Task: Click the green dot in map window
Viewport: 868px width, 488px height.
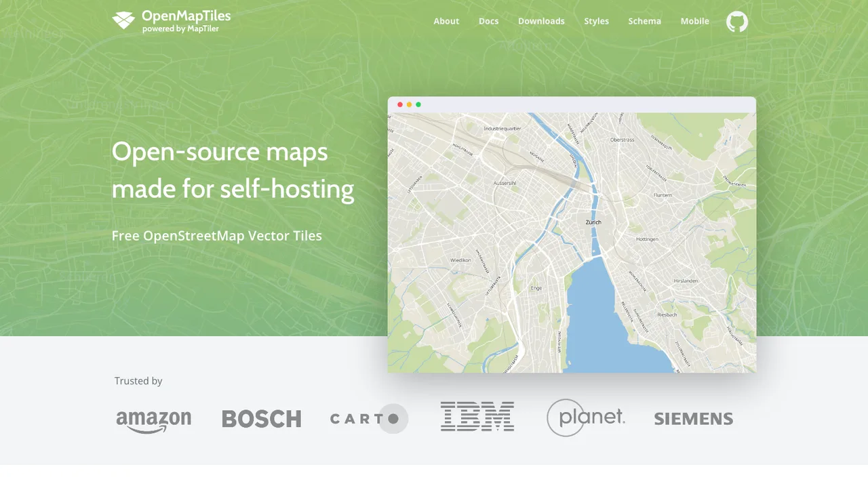Action: [x=418, y=104]
